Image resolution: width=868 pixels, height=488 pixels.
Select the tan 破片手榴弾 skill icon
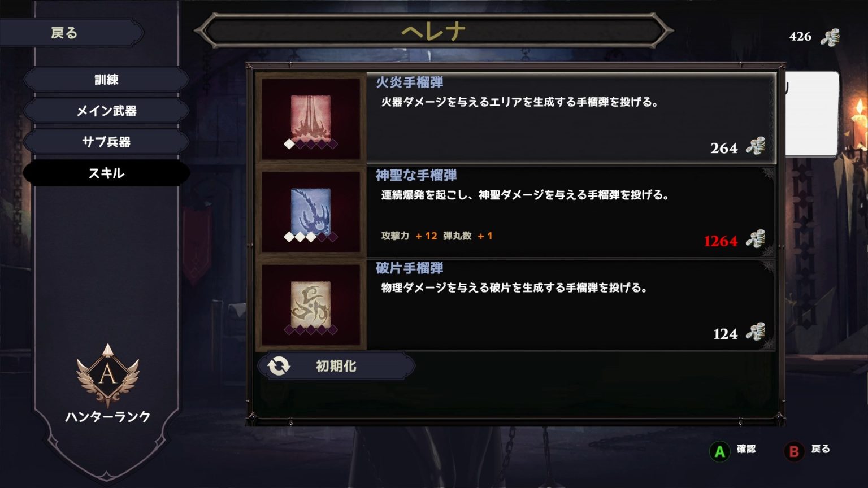coord(311,305)
